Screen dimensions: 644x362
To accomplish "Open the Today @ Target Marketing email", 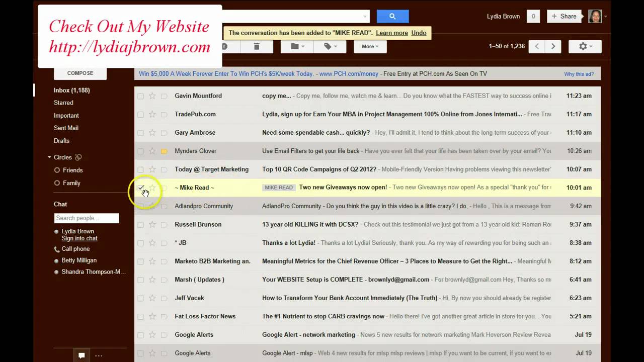I will [x=367, y=169].
